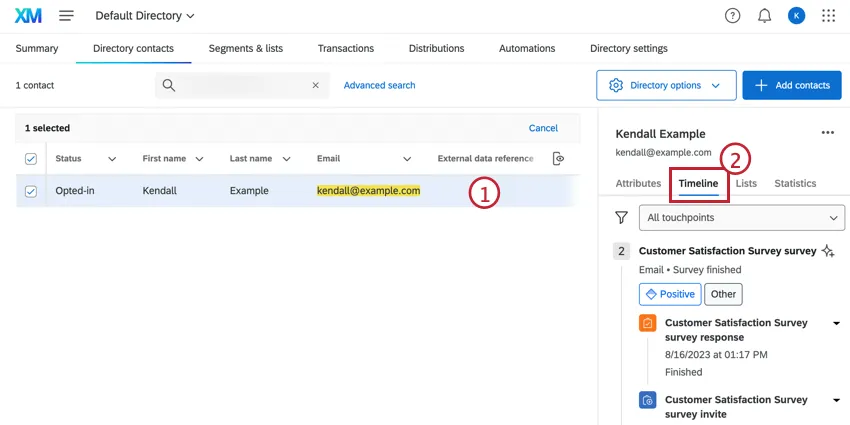Click the timeline filter funnel icon
This screenshot has height=425, width=850.
pos(621,217)
